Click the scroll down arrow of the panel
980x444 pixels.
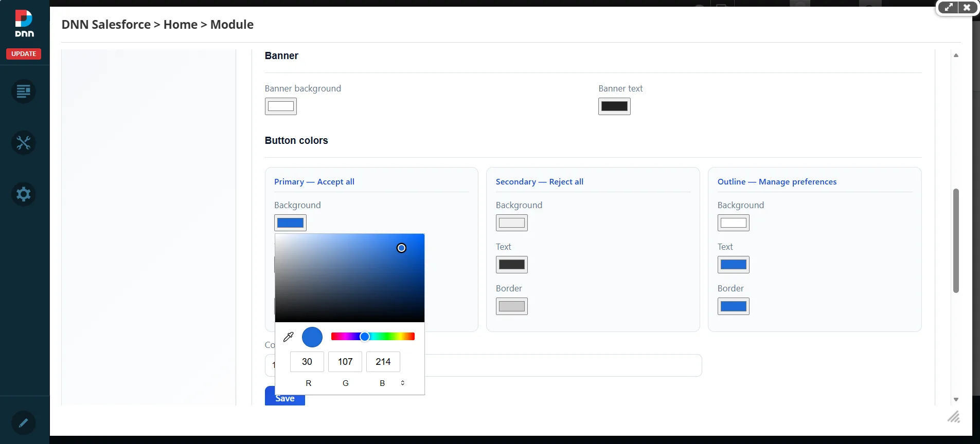[956, 399]
